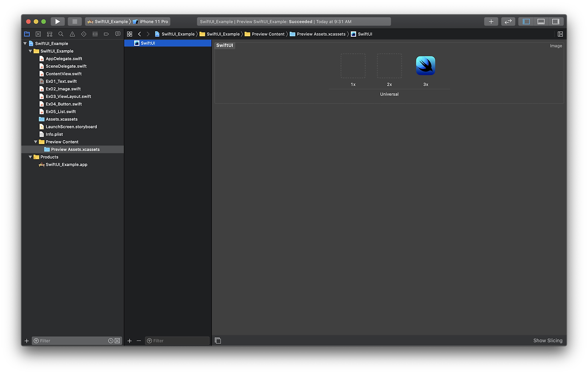Open SwiftUI_Example folder breadcrumb in jump bar
588x374 pixels.
(220, 34)
